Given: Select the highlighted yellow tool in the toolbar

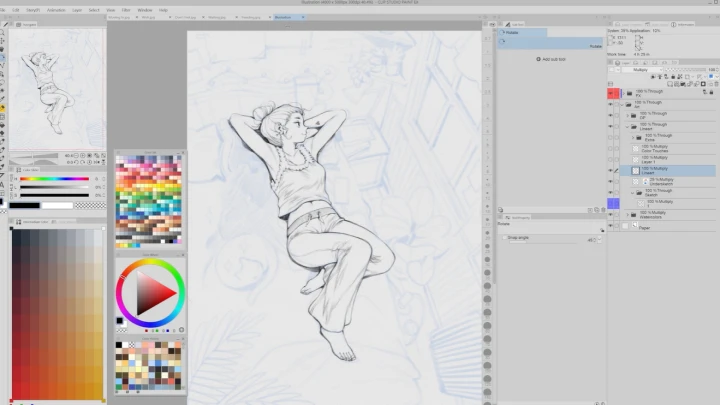Looking at the screenshot, I should click(2, 108).
